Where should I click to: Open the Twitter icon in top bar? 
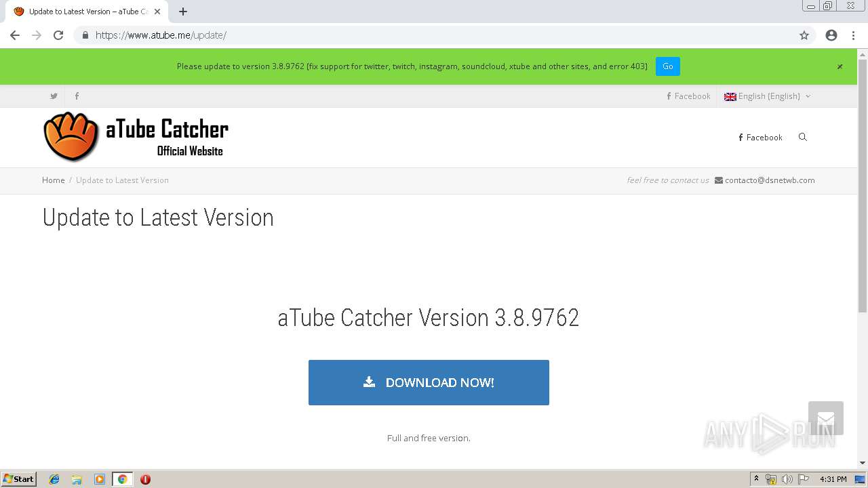(x=54, y=96)
